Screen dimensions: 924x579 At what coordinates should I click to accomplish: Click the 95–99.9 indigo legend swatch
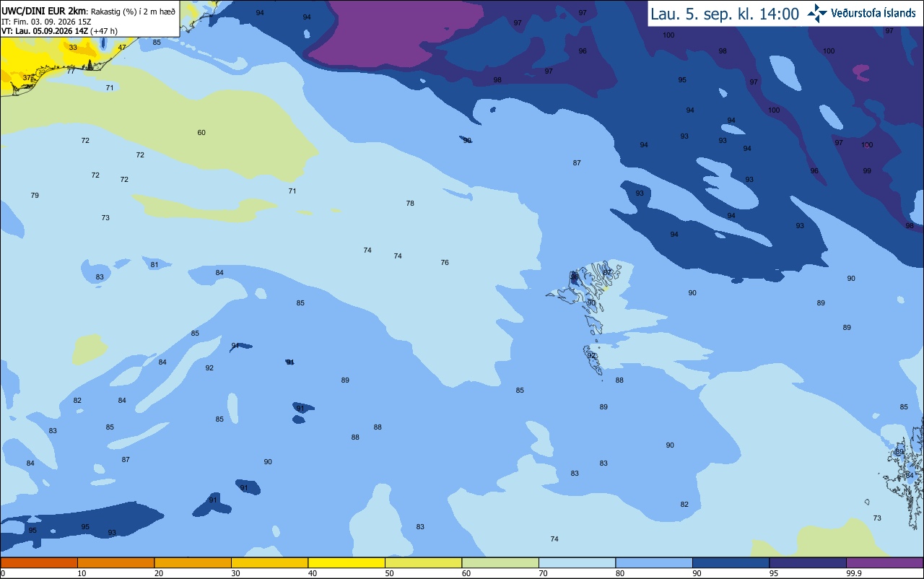click(808, 562)
